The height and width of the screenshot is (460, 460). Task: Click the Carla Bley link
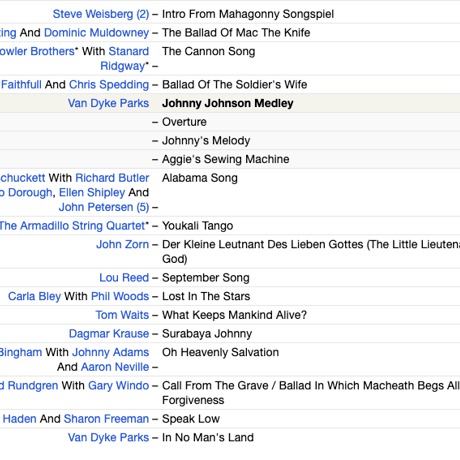coord(34,296)
